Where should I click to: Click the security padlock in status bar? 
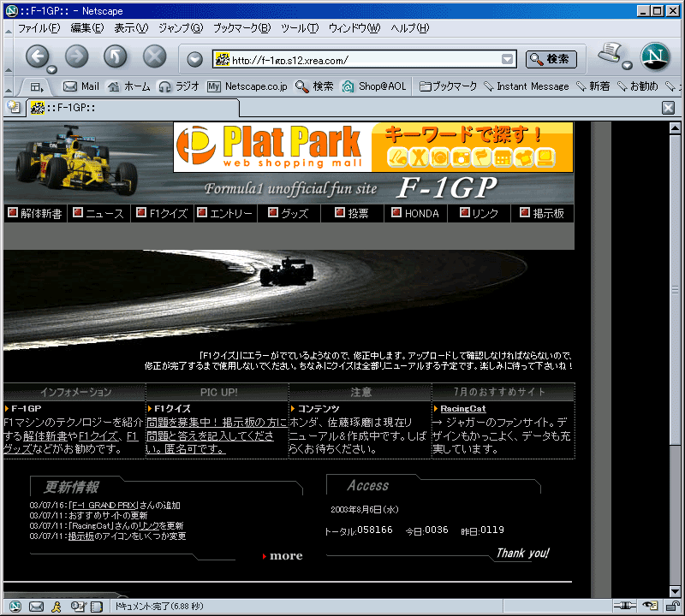coord(672,605)
